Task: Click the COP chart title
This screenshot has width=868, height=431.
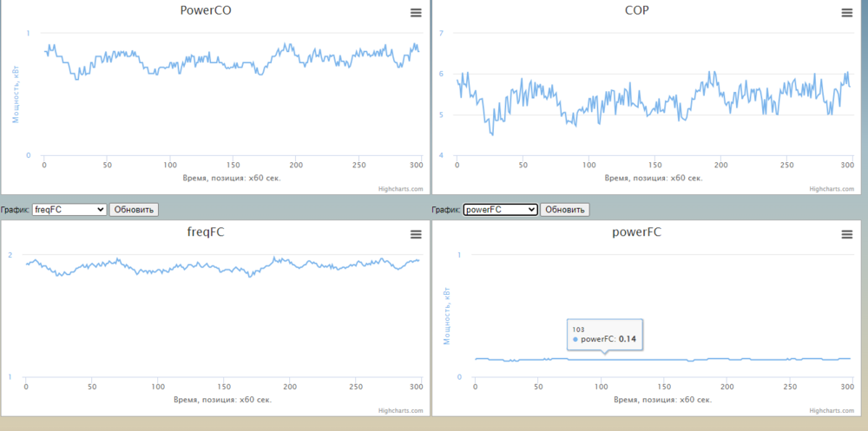Action: point(636,11)
